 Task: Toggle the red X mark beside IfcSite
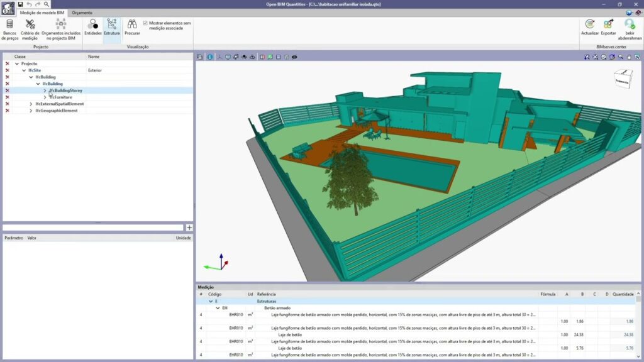click(x=7, y=70)
